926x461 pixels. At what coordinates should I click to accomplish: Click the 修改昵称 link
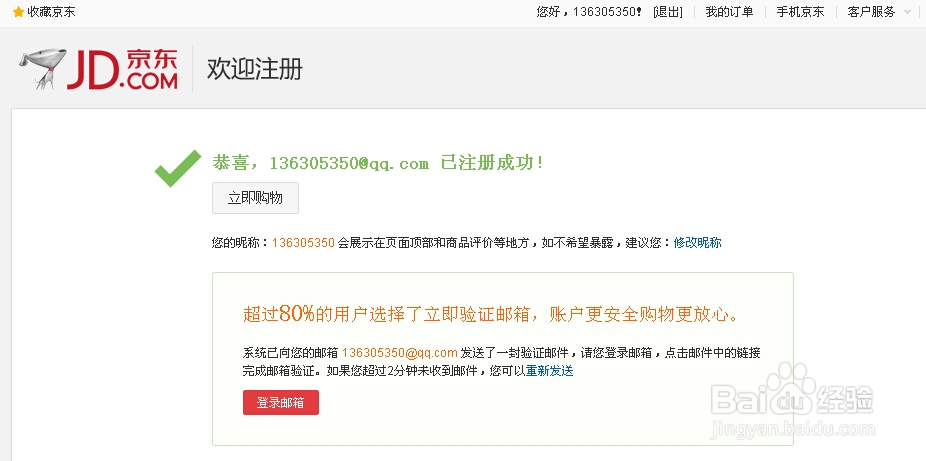(697, 243)
